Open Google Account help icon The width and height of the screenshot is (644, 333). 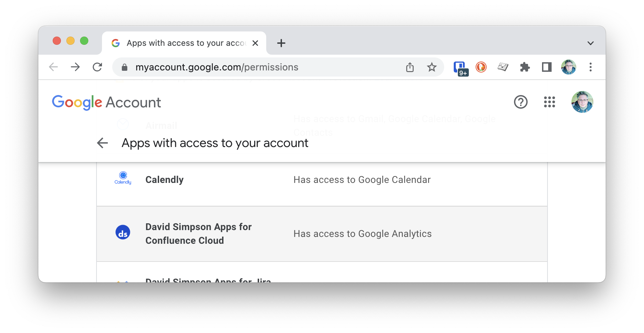click(521, 102)
